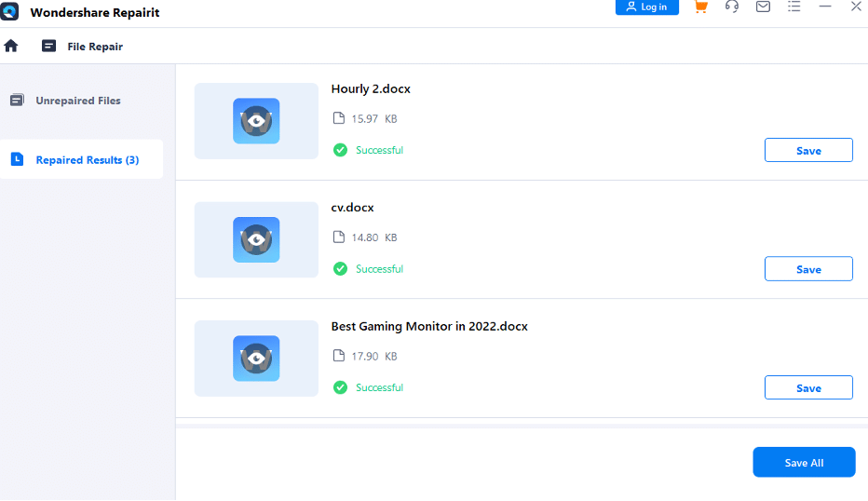Click the file size icon for cv.docx
The image size is (868, 501).
click(339, 237)
